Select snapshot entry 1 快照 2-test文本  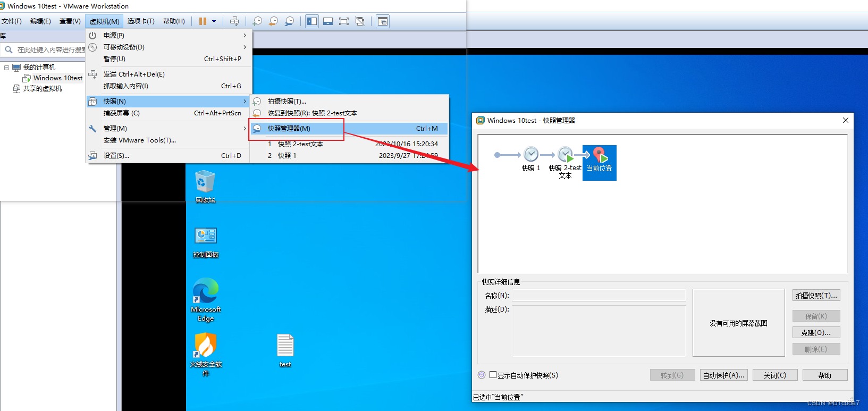coord(349,144)
